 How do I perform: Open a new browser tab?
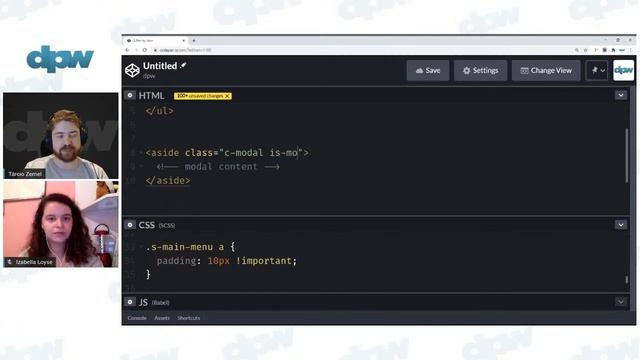(x=194, y=40)
